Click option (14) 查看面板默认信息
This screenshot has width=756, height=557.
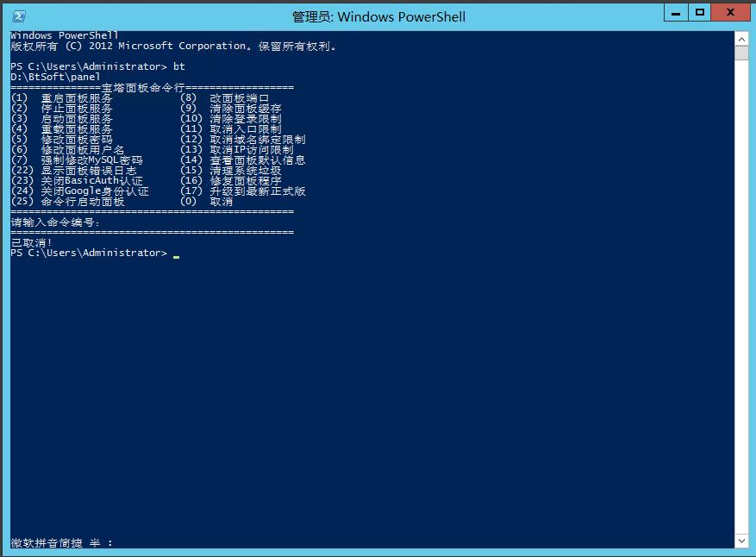tap(243, 160)
